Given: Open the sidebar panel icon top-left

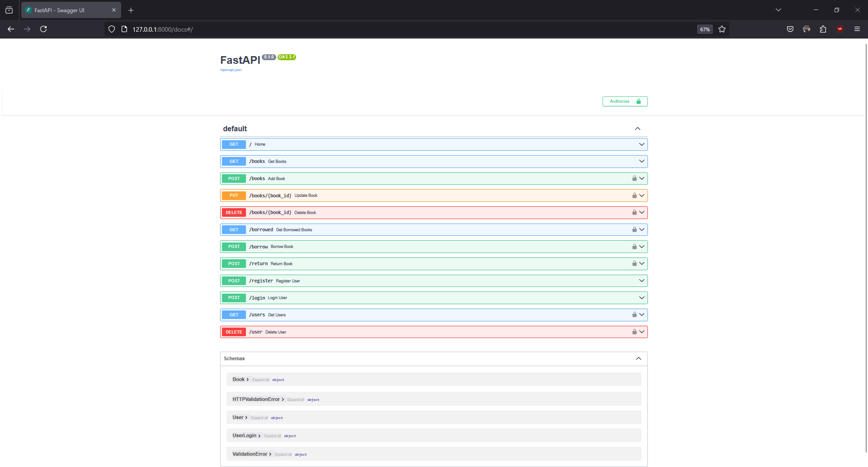Looking at the screenshot, I should [x=9, y=10].
